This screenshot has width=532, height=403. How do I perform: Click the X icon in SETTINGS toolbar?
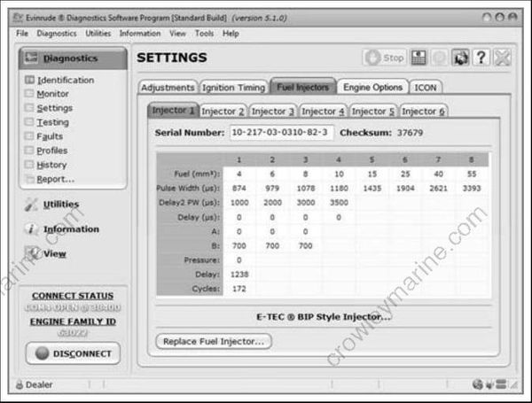click(x=502, y=58)
